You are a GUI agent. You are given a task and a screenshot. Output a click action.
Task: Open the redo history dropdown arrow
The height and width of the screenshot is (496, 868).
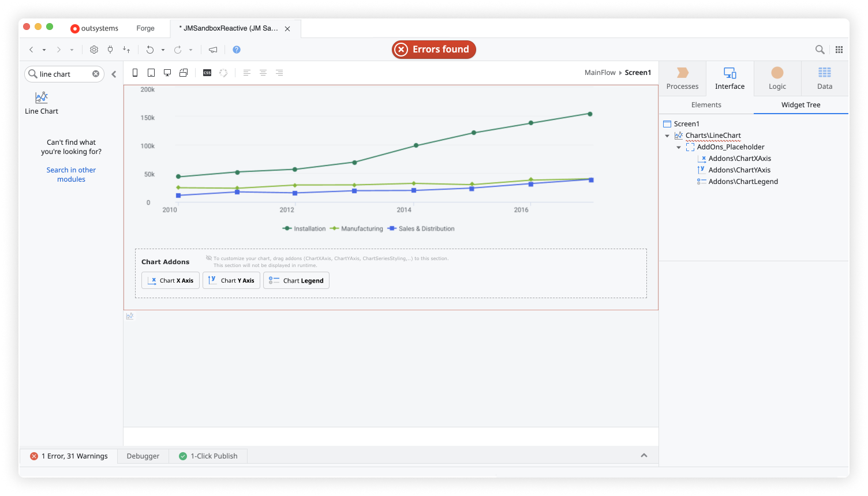pyautogui.click(x=191, y=50)
